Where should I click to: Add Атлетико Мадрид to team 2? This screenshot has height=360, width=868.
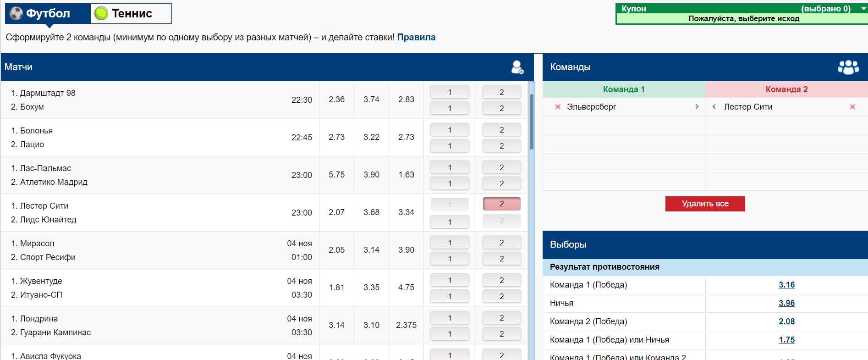(502, 183)
